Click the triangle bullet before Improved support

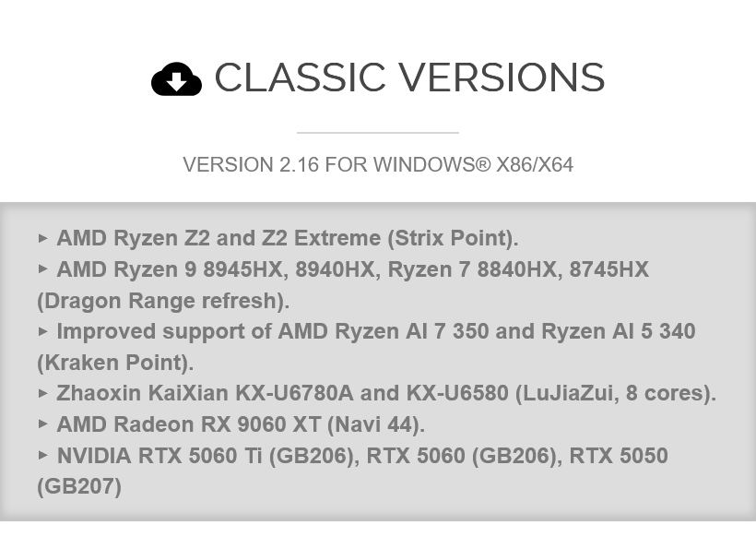(x=42, y=331)
